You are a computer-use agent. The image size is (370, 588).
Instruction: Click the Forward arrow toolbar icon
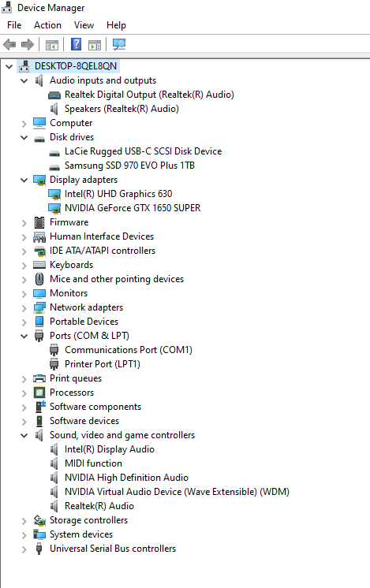[28, 45]
